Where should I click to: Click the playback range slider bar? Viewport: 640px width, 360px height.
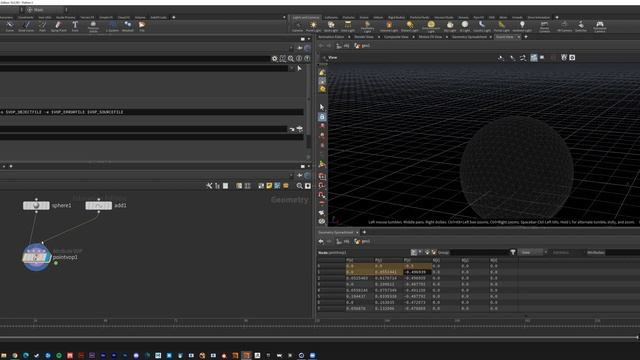(318, 338)
